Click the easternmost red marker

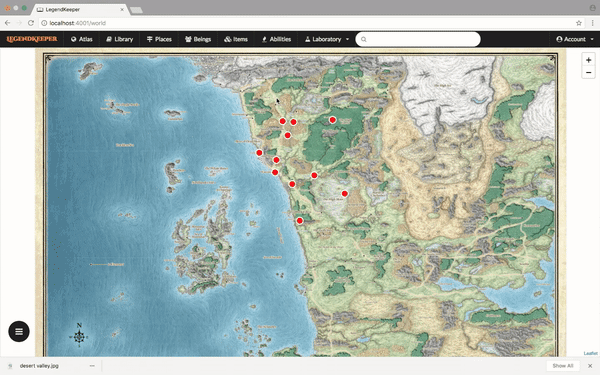click(344, 194)
